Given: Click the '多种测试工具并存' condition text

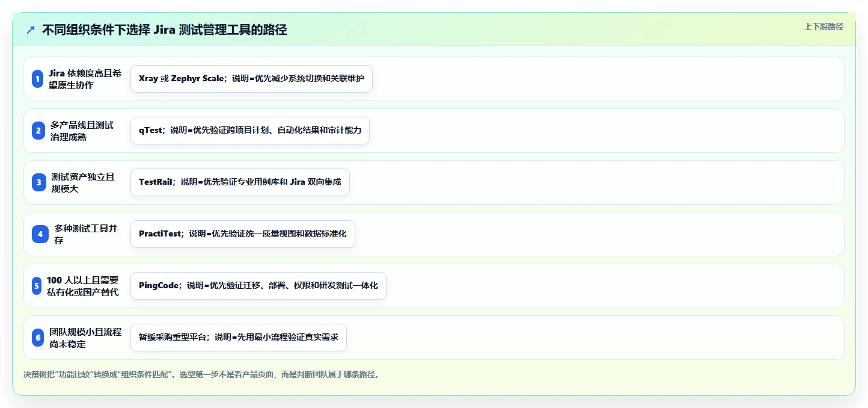Looking at the screenshot, I should [x=86, y=234].
